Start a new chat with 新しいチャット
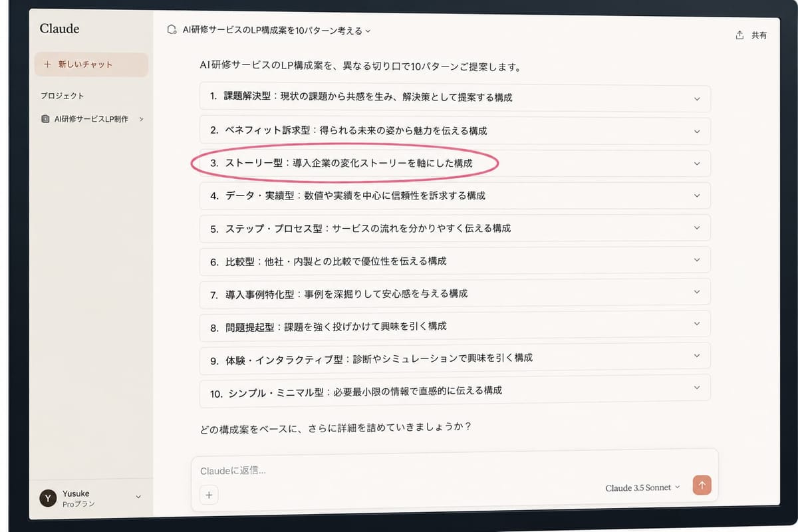 [91, 65]
